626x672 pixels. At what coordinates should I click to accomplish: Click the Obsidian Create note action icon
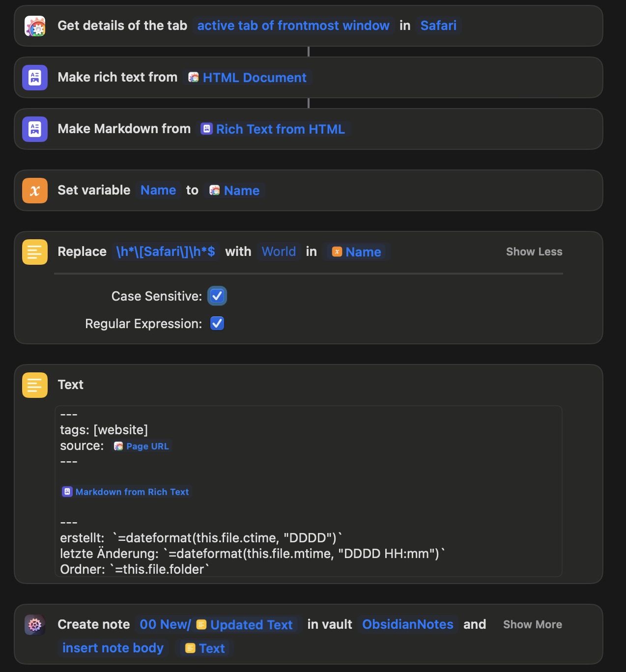pyautogui.click(x=35, y=625)
